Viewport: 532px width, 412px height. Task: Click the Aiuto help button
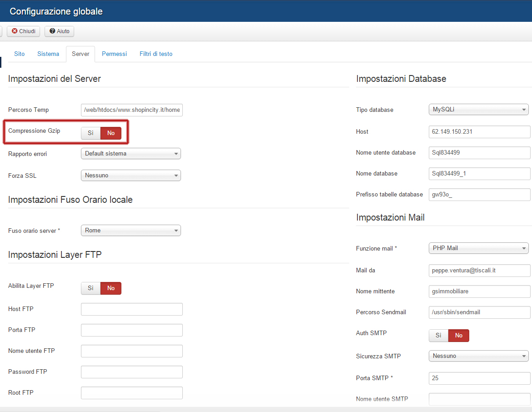point(60,31)
